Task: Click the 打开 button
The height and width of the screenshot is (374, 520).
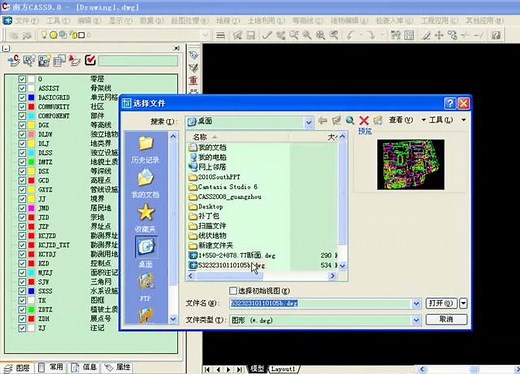Action: 441,303
